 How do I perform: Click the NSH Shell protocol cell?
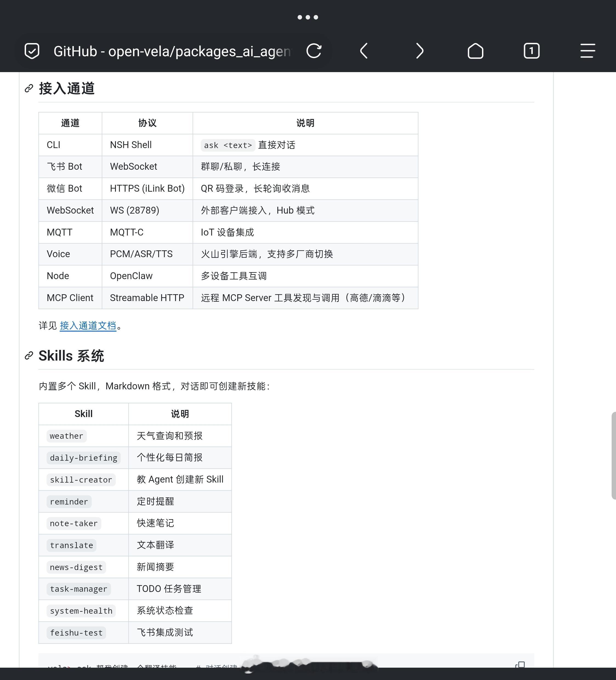147,145
